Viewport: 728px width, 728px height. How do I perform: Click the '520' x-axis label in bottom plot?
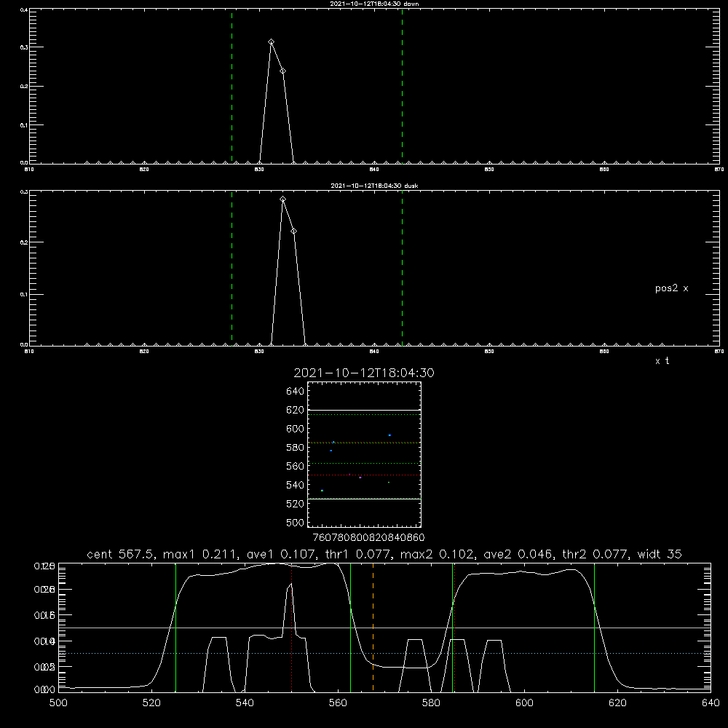[x=151, y=703]
